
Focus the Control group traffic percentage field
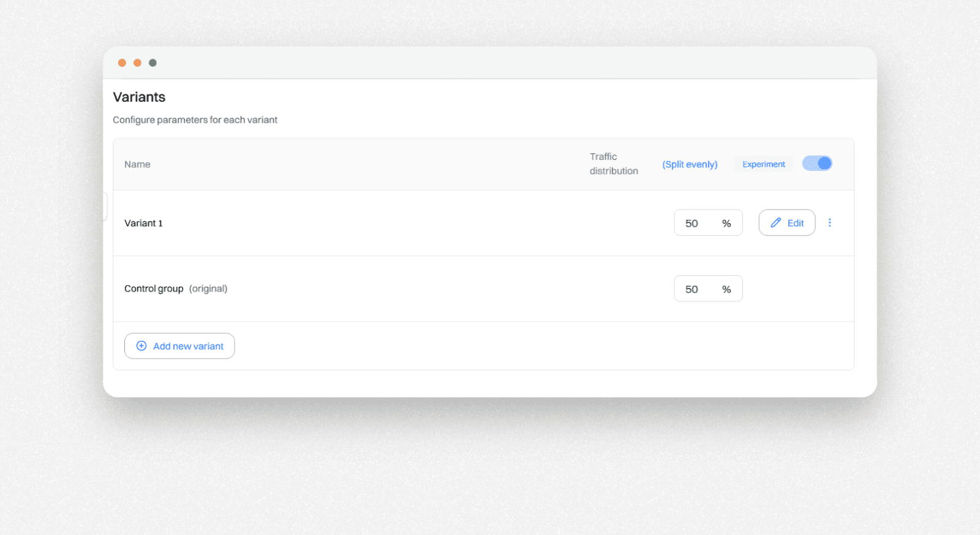click(x=695, y=289)
